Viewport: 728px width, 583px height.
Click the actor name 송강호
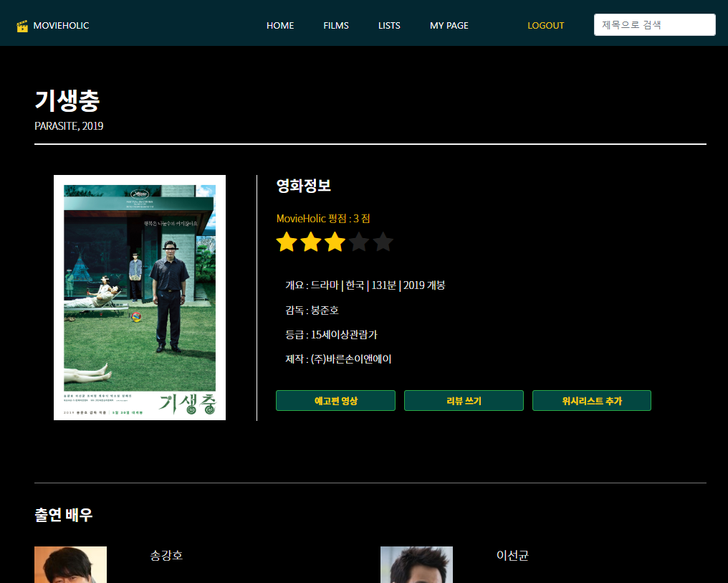pyautogui.click(x=166, y=555)
